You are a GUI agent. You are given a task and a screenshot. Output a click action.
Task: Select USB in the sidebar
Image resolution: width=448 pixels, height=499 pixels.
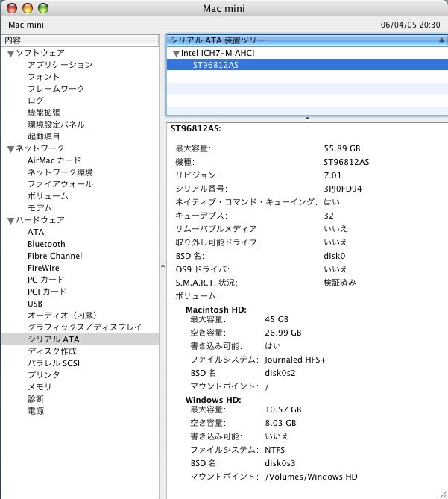(34, 304)
